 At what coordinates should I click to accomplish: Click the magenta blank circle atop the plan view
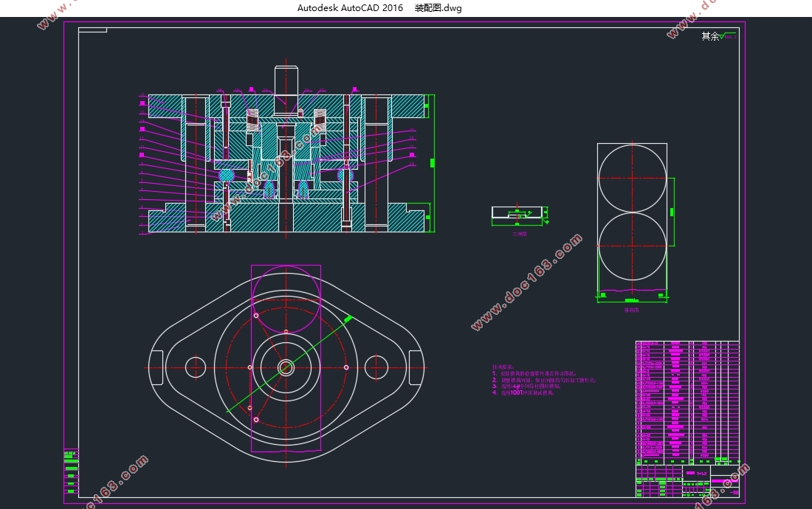click(x=286, y=299)
